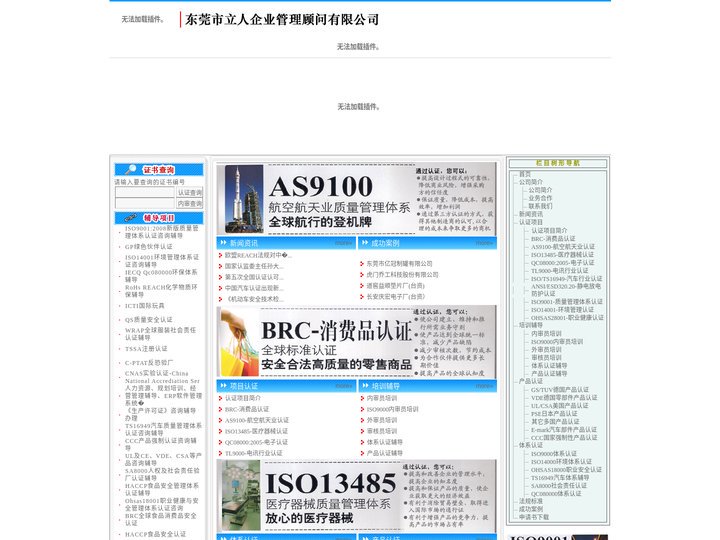Open news item 国家认监委主任孙大...
The height and width of the screenshot is (540, 720).
(x=254, y=266)
